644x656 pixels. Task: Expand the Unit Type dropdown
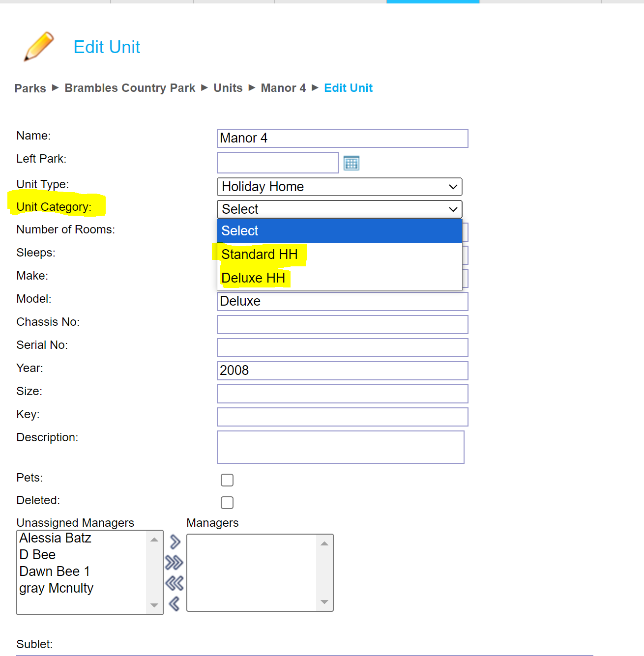pos(339,187)
